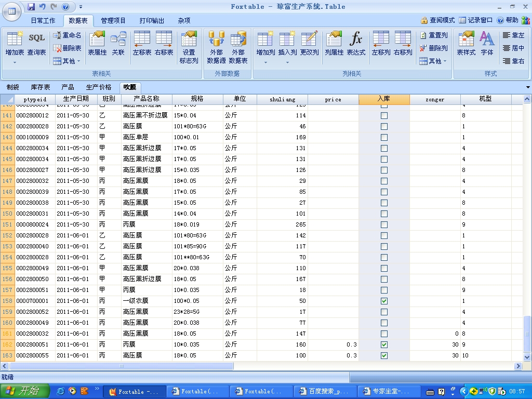Toggle 入库 checkbox in row 141
This screenshot has width=532, height=399.
tap(384, 115)
